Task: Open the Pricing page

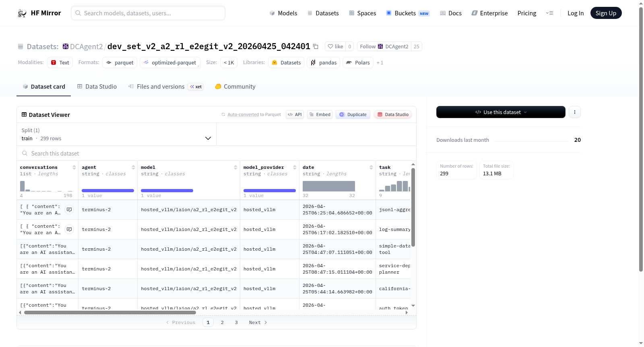Action: pos(527,13)
